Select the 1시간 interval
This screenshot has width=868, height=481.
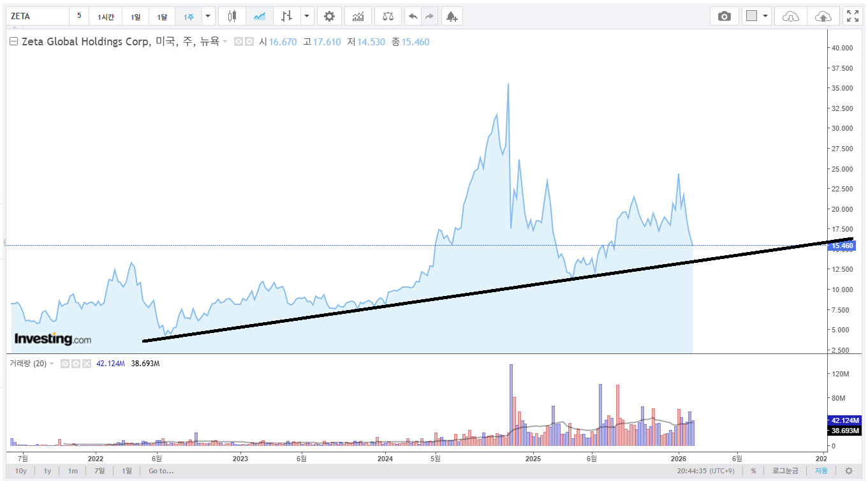[106, 17]
